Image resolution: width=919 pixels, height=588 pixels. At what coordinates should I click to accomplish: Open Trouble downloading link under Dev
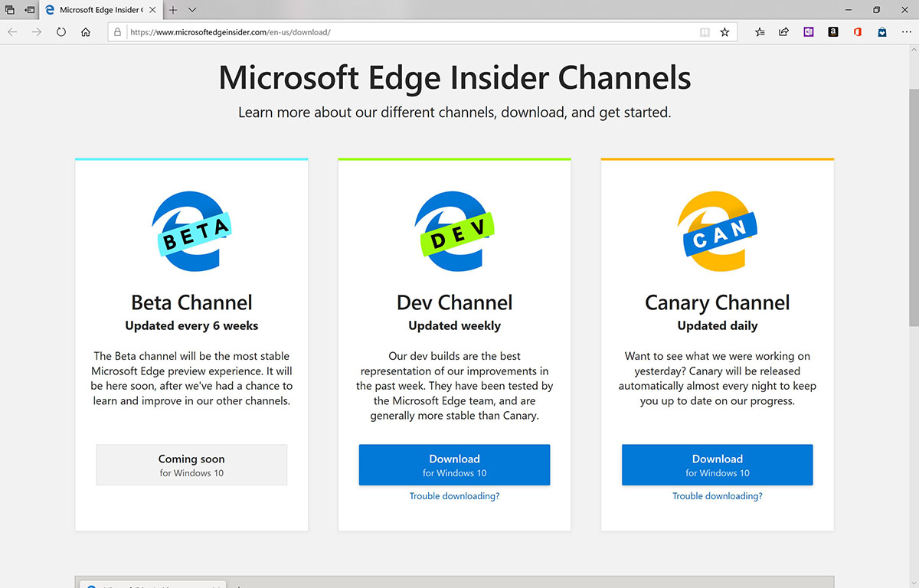click(454, 496)
